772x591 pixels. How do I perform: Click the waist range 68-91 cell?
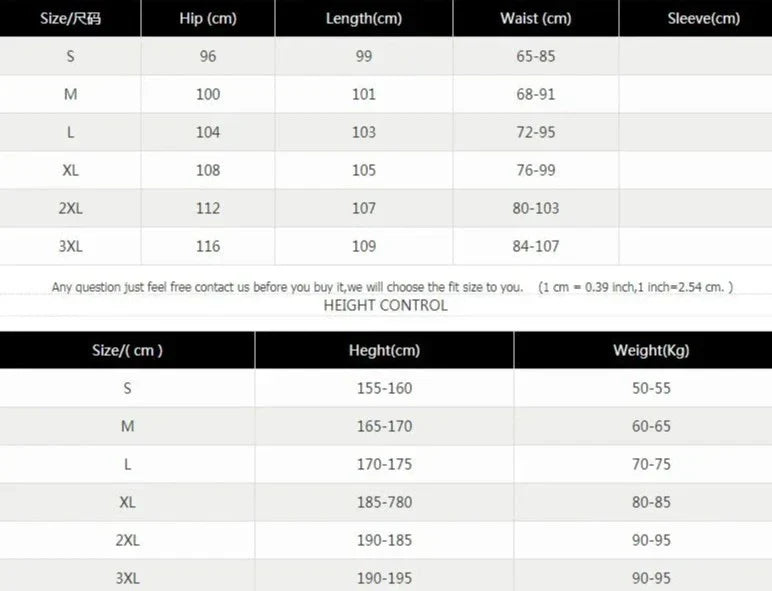point(536,94)
